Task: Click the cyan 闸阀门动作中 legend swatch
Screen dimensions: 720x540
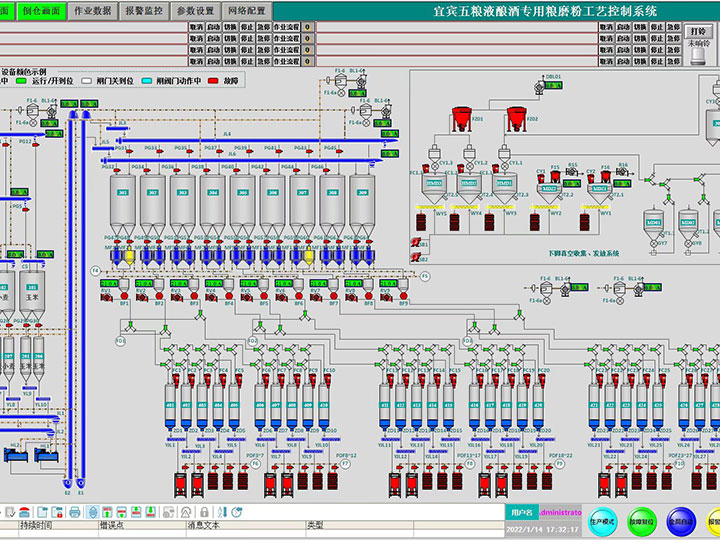Action: 147,81
